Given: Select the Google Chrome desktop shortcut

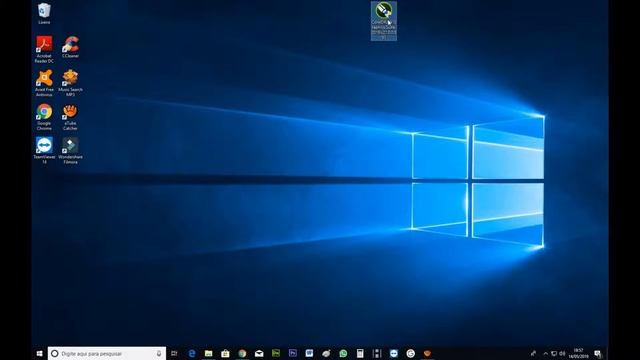Looking at the screenshot, I should coord(44,117).
